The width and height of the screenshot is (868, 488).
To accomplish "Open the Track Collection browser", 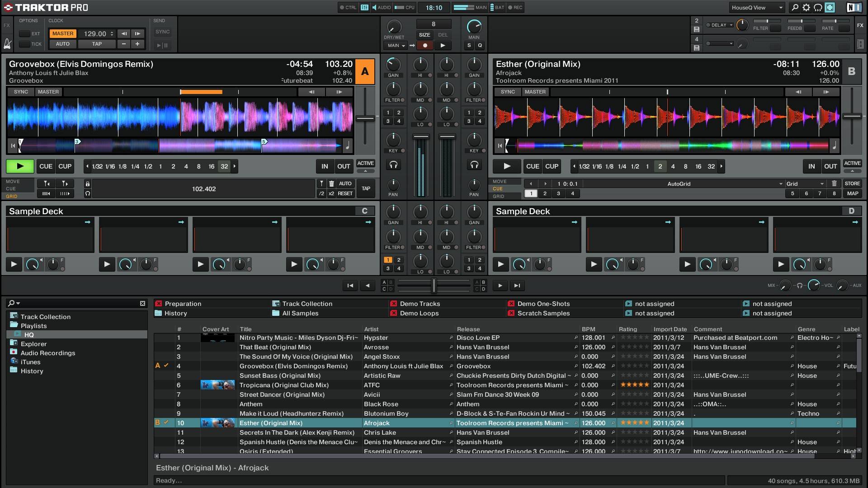I will (45, 316).
